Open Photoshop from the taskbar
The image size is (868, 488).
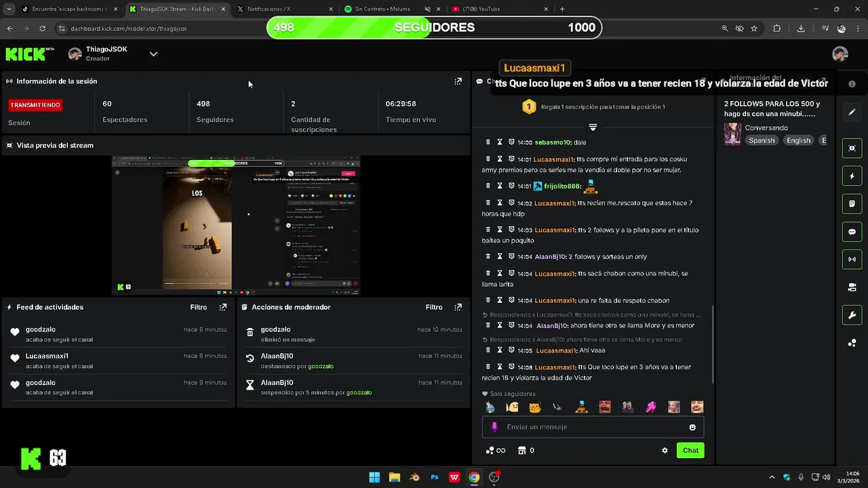pos(435,477)
